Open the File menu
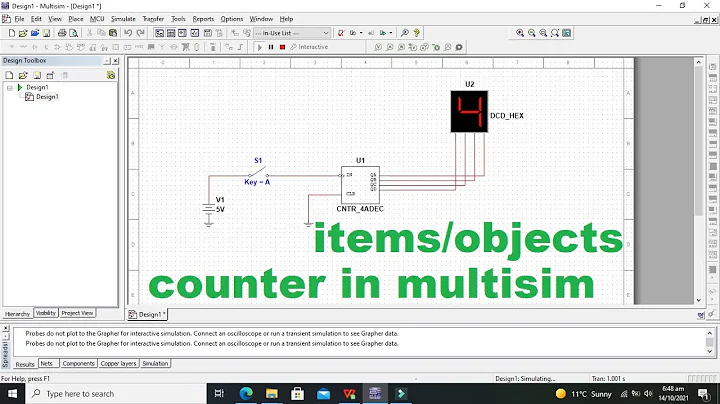Screen dimensions: 720x404 click(19, 19)
